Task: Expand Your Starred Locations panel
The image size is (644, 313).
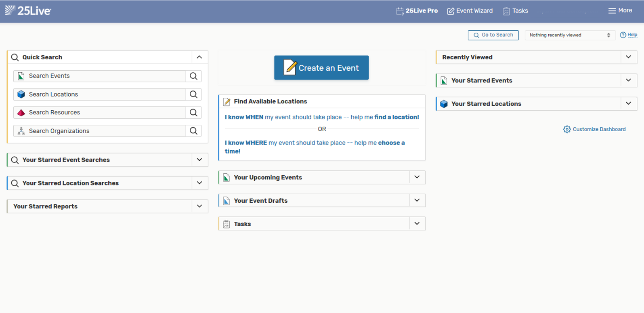Action: pos(628,104)
